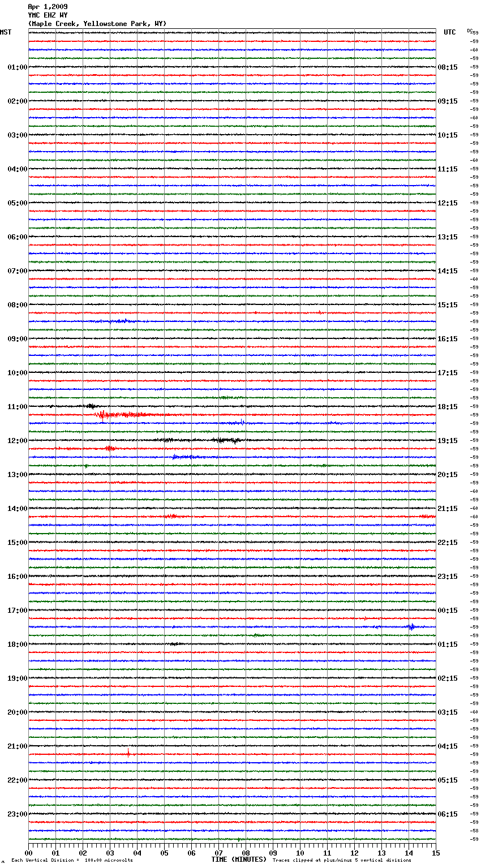
Task: Click the '08:15' UTC row label
Action: 448,67
